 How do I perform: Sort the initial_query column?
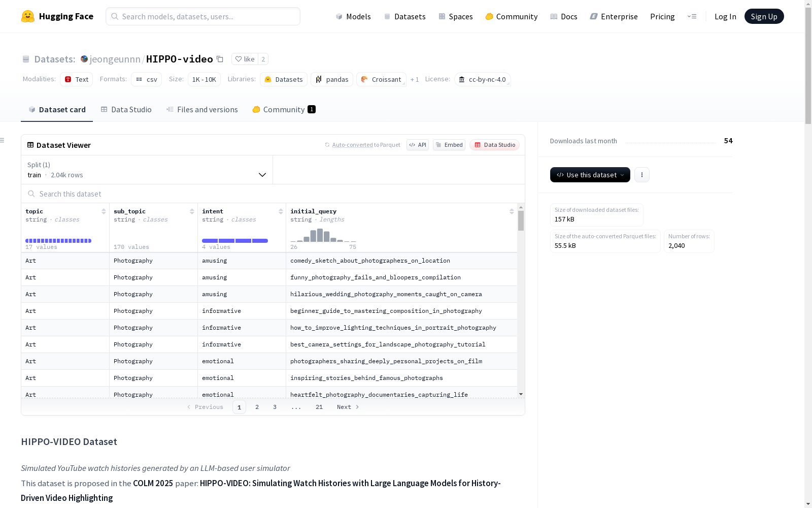pos(512,211)
